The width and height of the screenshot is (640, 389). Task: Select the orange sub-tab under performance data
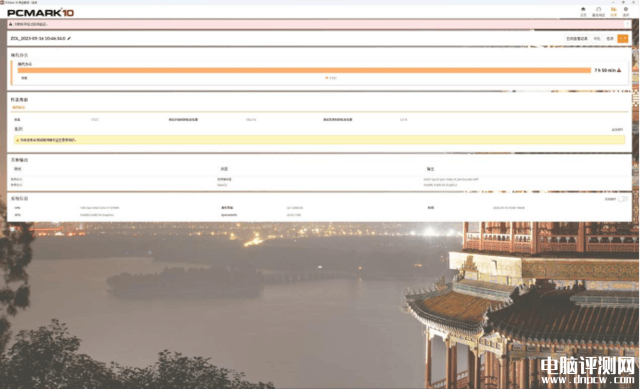click(x=19, y=107)
